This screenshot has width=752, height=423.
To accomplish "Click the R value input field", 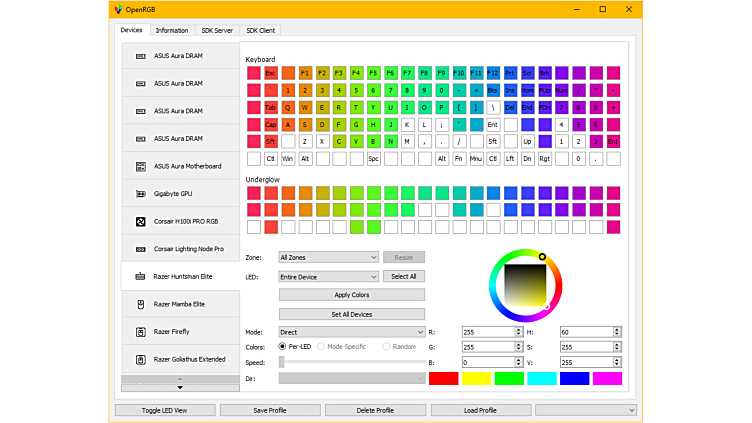I will coord(487,331).
